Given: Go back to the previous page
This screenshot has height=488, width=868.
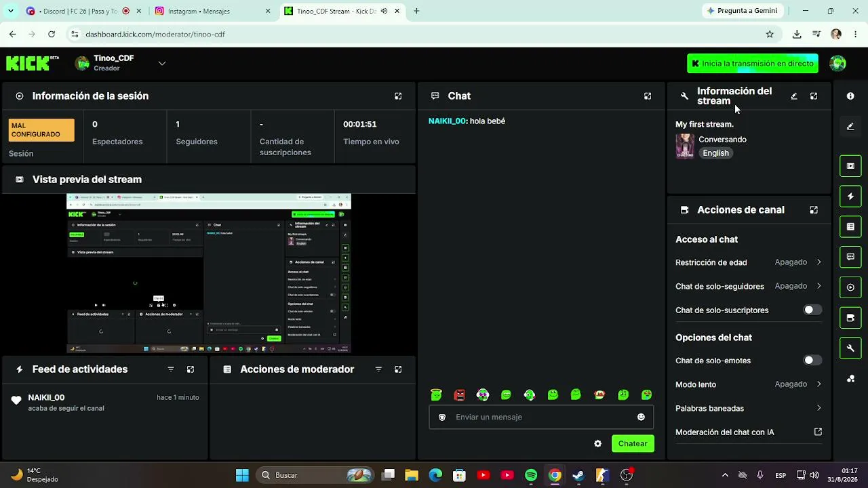Looking at the screenshot, I should pos(12,34).
